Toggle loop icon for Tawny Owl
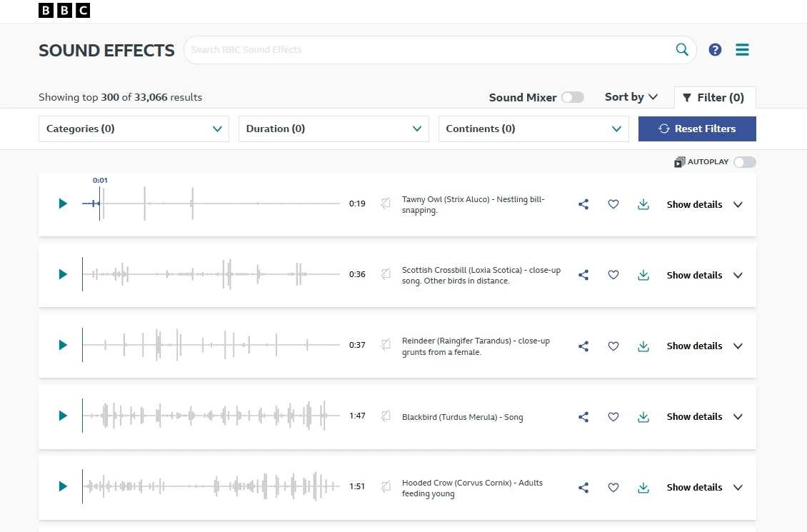 click(x=386, y=204)
